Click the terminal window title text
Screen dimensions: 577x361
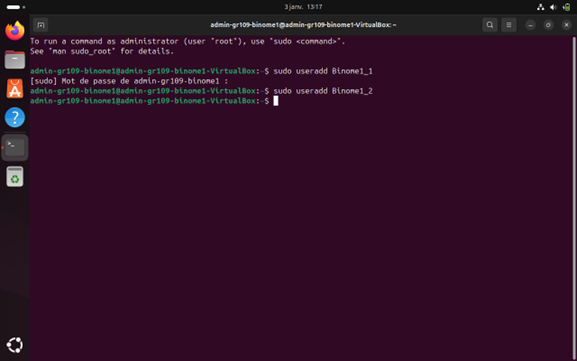303,25
